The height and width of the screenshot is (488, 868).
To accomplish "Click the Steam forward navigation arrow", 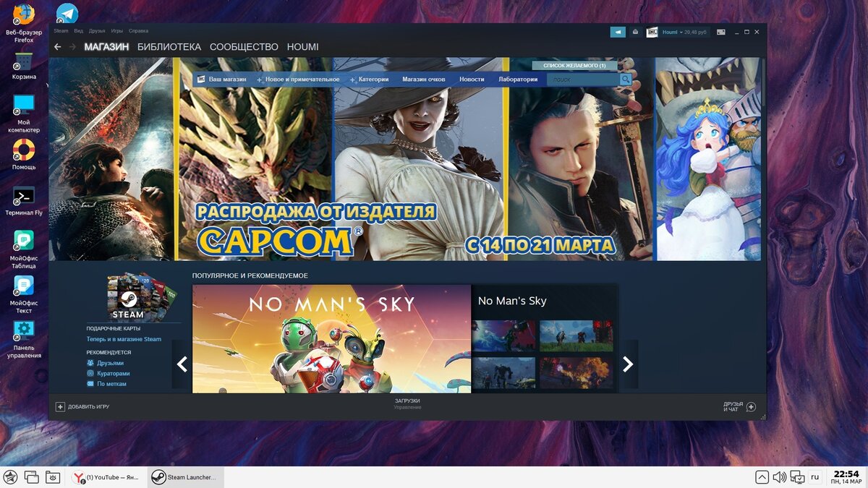I will pyautogui.click(x=72, y=47).
